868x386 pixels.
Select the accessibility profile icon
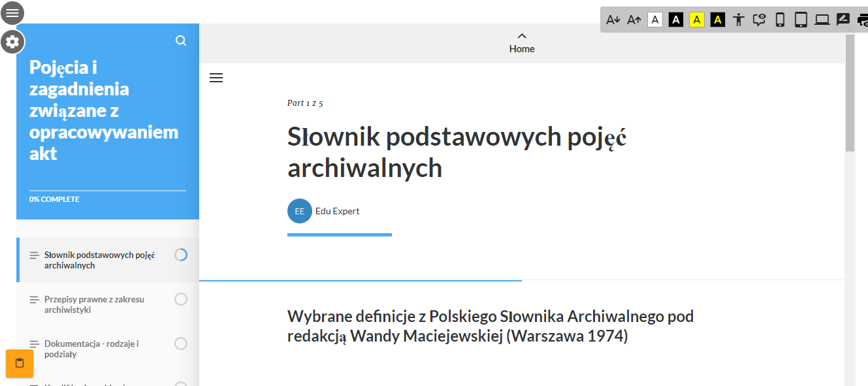tap(737, 20)
